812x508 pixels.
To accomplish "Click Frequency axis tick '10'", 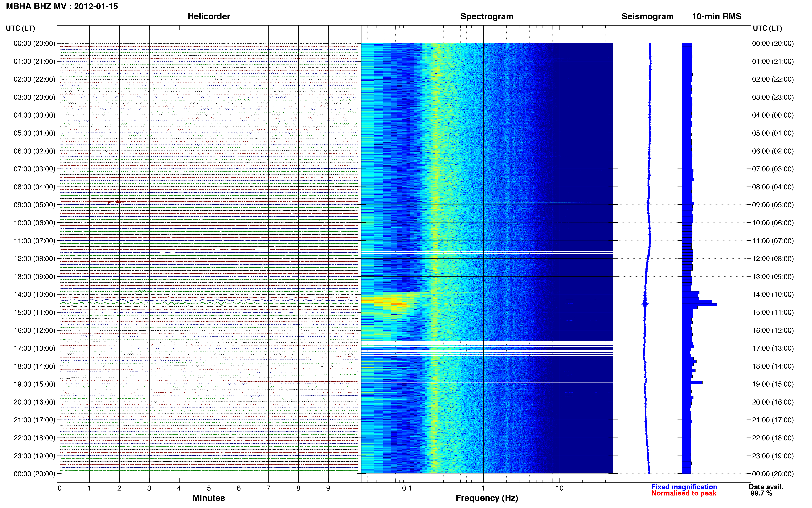I will tap(559, 488).
